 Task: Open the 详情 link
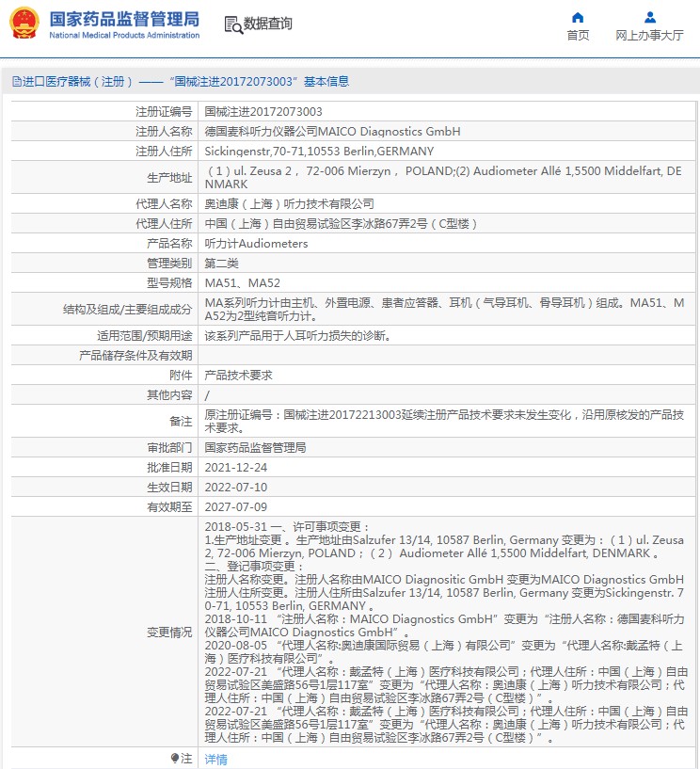point(215,760)
